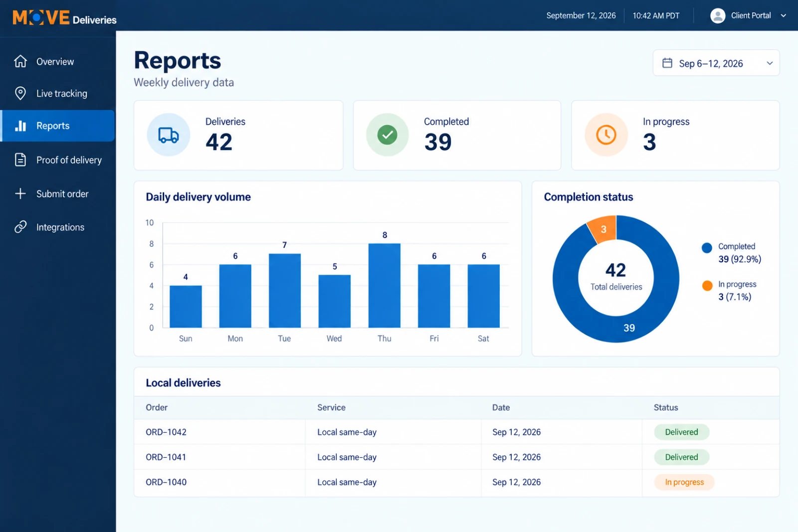Click order ORD-1041 in the table

(x=166, y=457)
